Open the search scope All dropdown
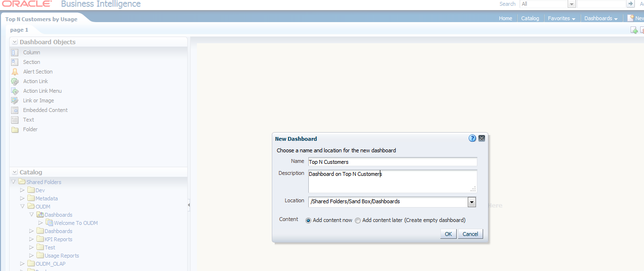 [571, 4]
